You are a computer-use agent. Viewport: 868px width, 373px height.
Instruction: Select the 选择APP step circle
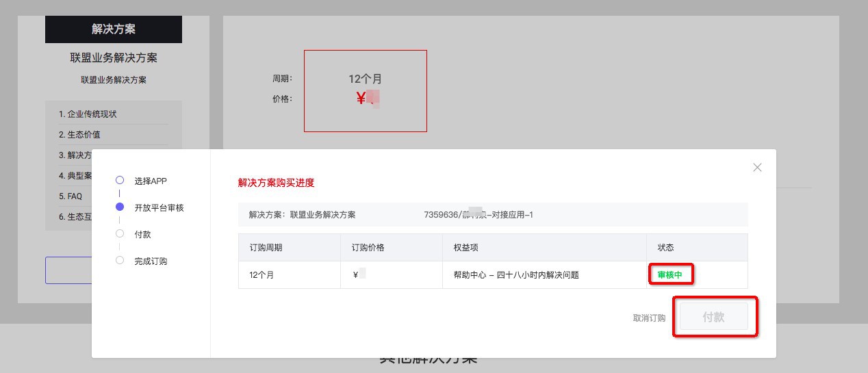(120, 181)
